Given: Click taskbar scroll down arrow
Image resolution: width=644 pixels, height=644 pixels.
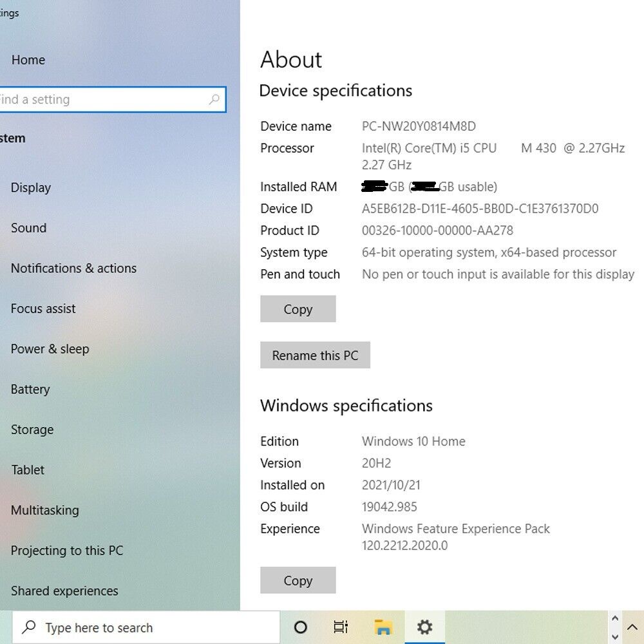Looking at the screenshot, I should [615, 637].
